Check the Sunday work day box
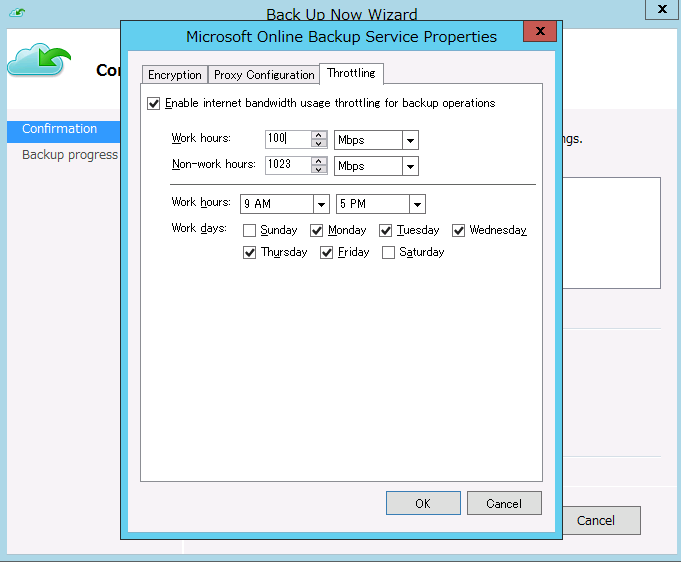 (x=250, y=230)
